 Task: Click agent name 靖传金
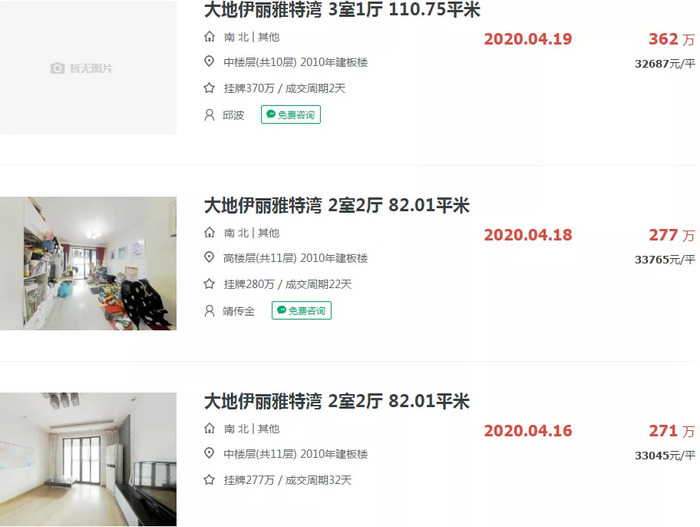coord(239,311)
